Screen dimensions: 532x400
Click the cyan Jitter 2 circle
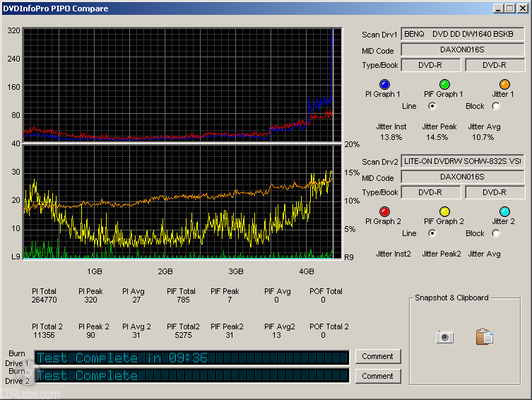point(504,211)
